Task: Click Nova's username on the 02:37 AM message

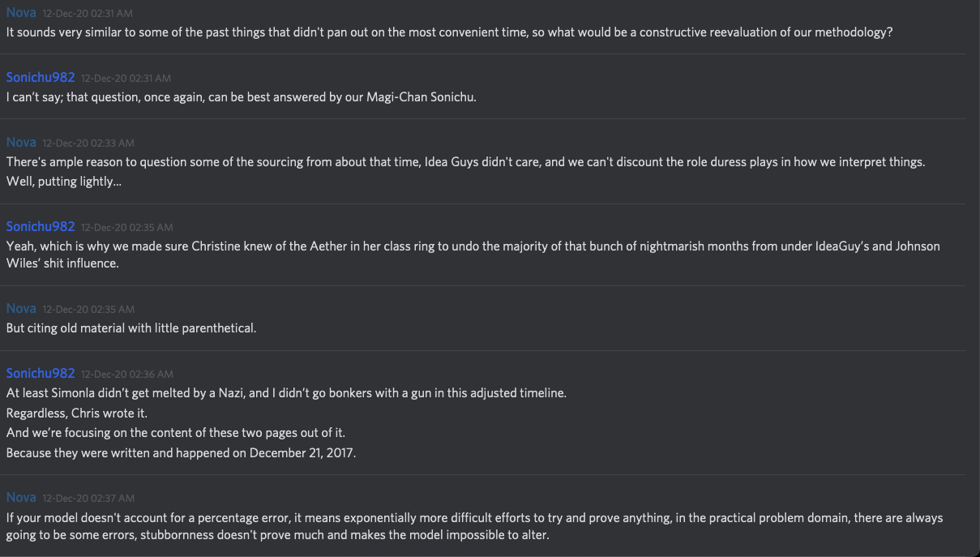Action: click(21, 497)
